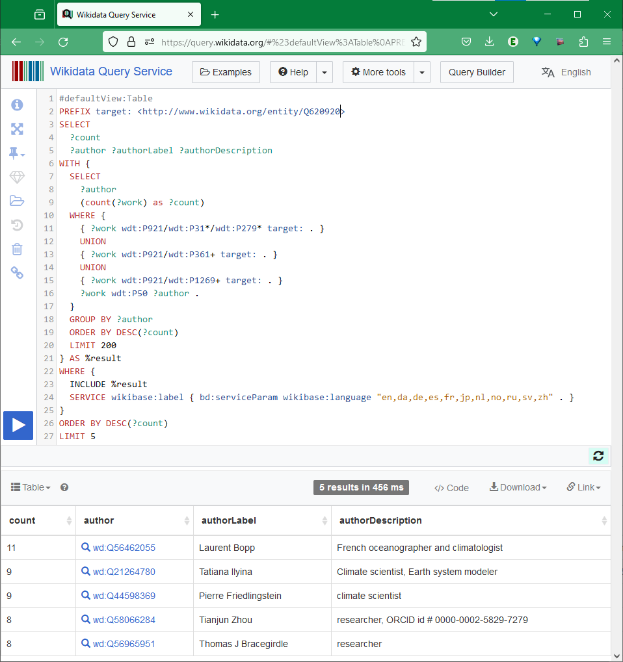This screenshot has height=662, width=623.
Task: Open the wd:Q56965951 link
Action: click(x=124, y=644)
